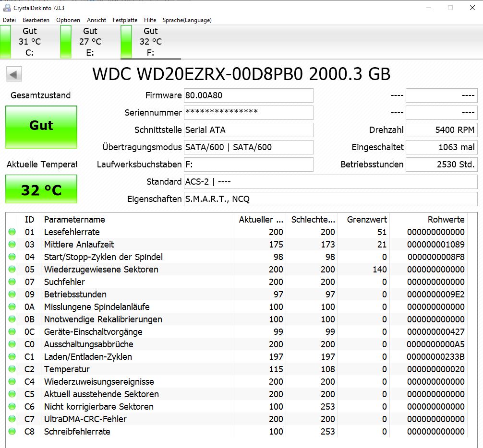Click the Laufwerksbuchstaben field F:
Screen dimensions: 483x448
[249, 165]
